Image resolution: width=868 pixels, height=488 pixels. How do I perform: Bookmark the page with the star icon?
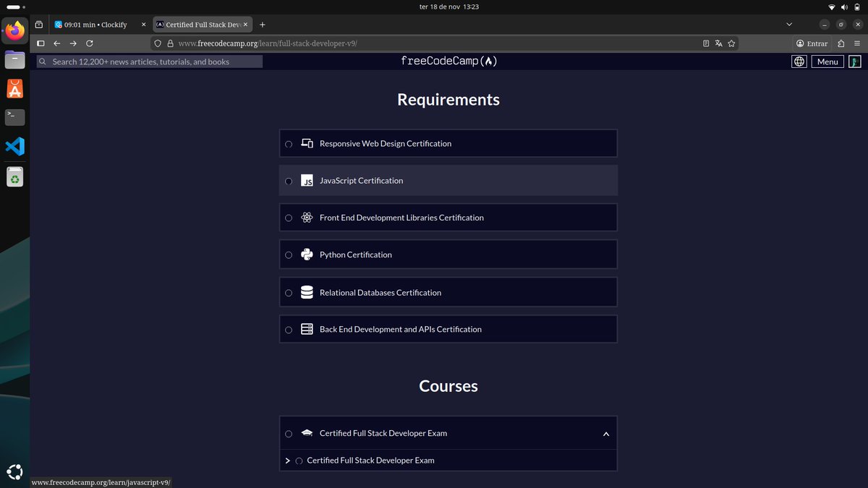coord(731,43)
